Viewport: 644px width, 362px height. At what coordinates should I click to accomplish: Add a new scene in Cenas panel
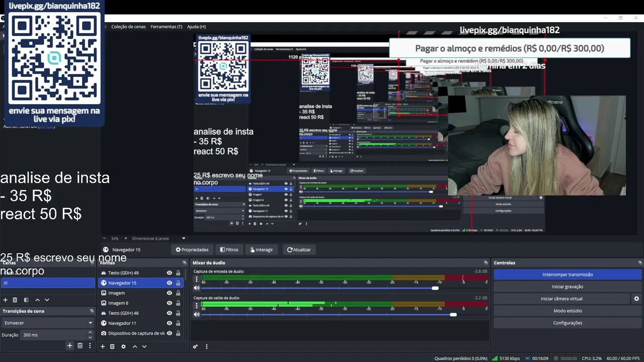6,300
